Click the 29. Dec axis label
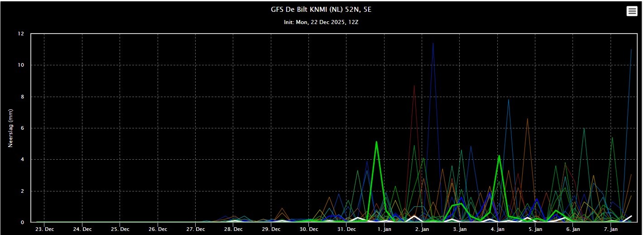This screenshot has width=644, height=235. 271,229
